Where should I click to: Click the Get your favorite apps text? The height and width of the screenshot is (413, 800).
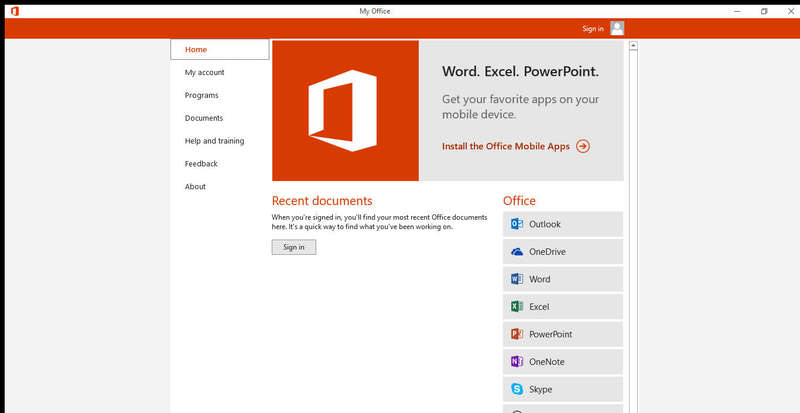pyautogui.click(x=520, y=107)
